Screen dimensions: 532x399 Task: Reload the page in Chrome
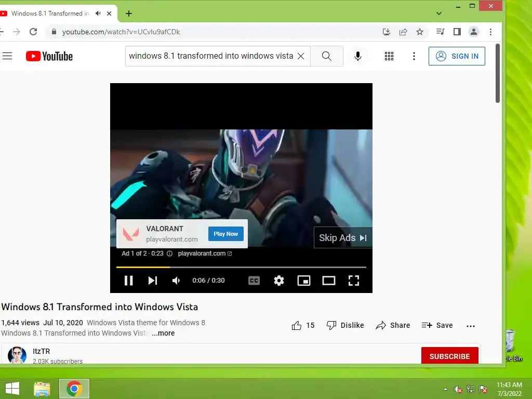pos(33,32)
